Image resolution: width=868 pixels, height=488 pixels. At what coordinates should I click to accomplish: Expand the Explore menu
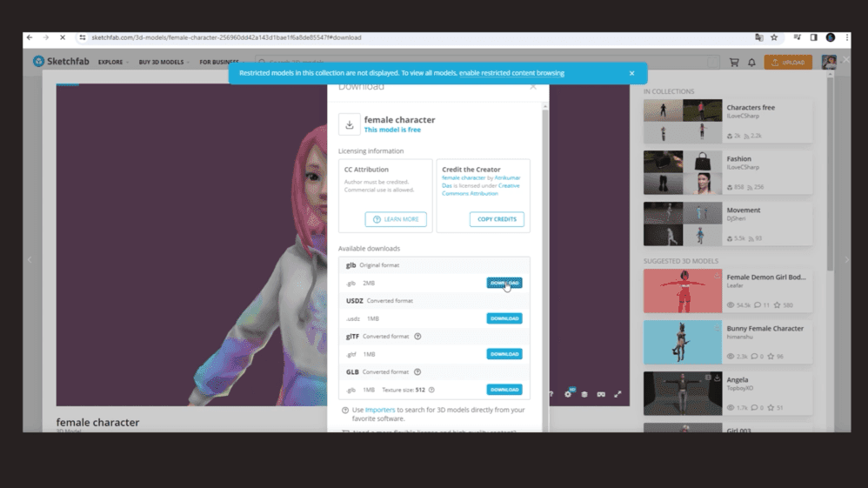pos(113,62)
